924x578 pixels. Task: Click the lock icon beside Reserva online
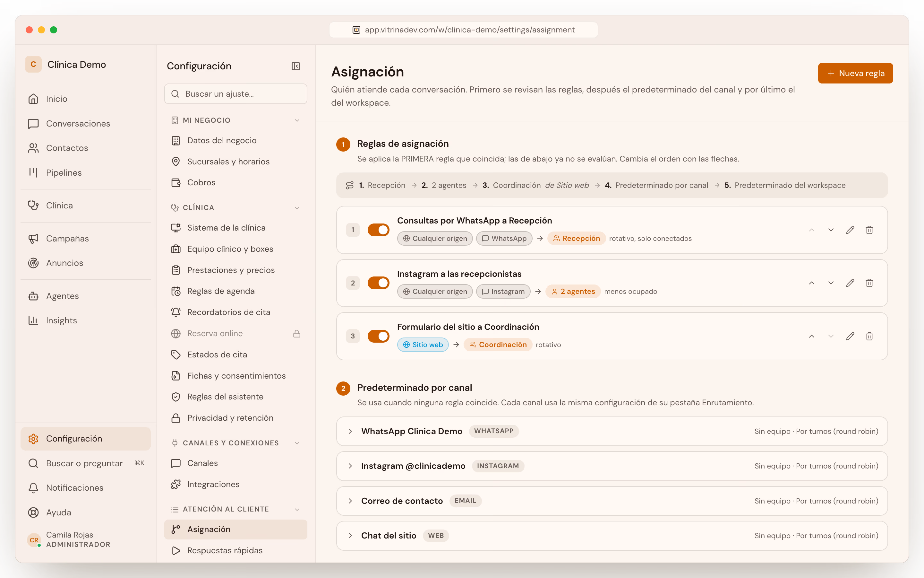(x=297, y=334)
